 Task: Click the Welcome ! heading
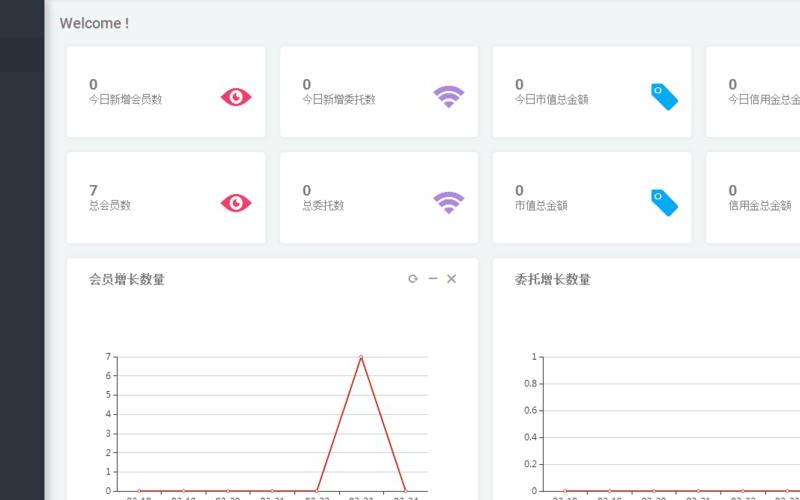(94, 23)
